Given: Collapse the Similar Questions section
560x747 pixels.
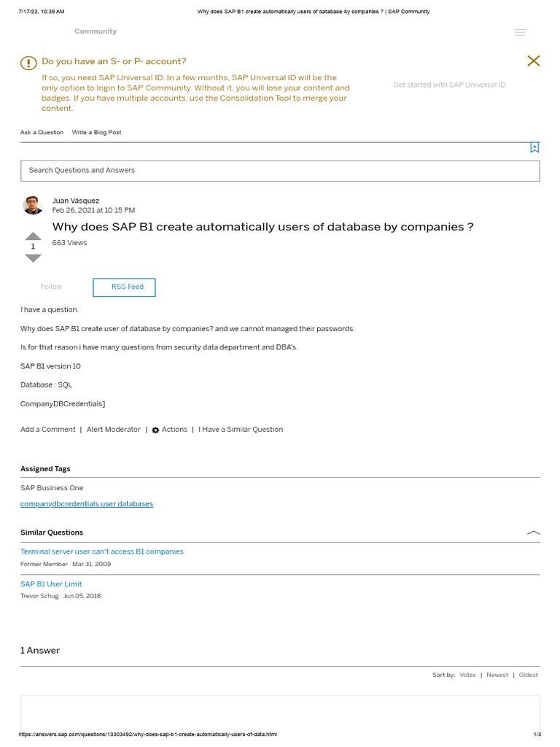Looking at the screenshot, I should (x=534, y=533).
